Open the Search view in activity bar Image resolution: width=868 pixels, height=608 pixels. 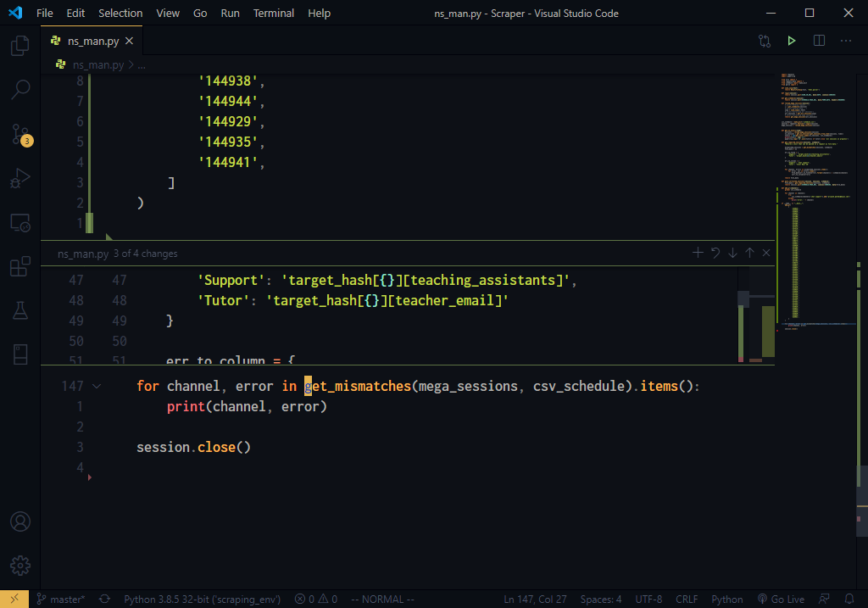[20, 89]
